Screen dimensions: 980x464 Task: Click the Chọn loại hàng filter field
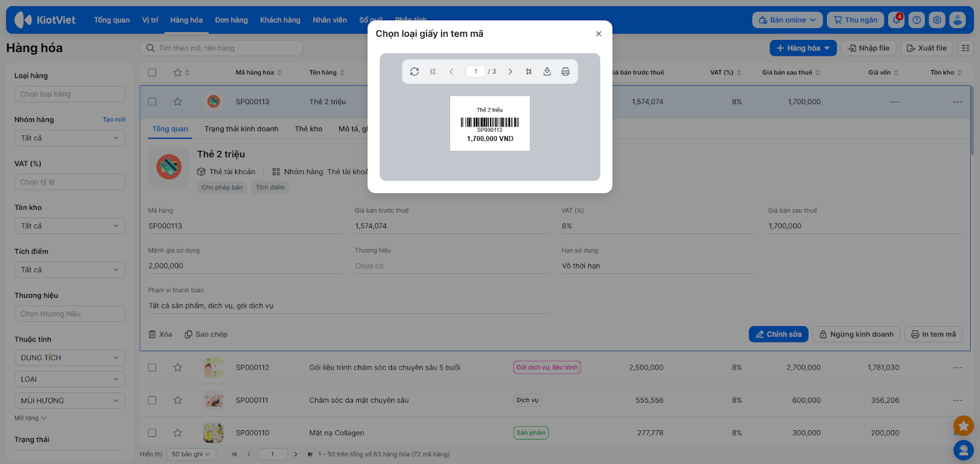70,94
